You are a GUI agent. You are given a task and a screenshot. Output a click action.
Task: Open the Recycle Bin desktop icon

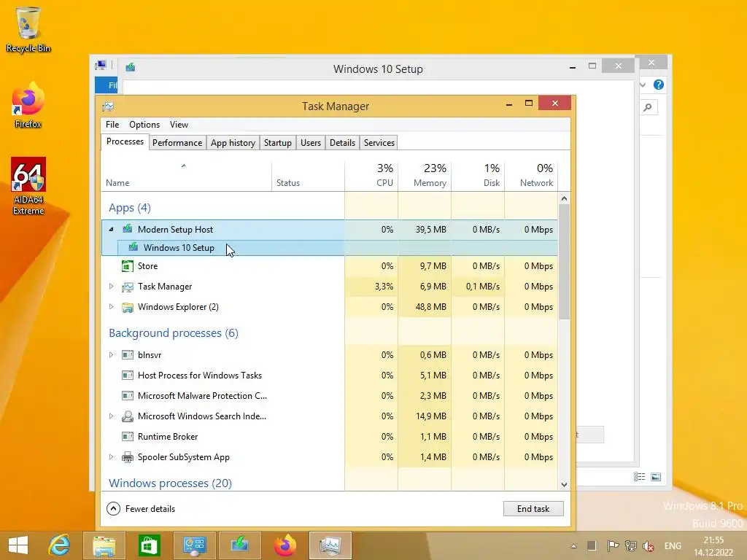28,28
